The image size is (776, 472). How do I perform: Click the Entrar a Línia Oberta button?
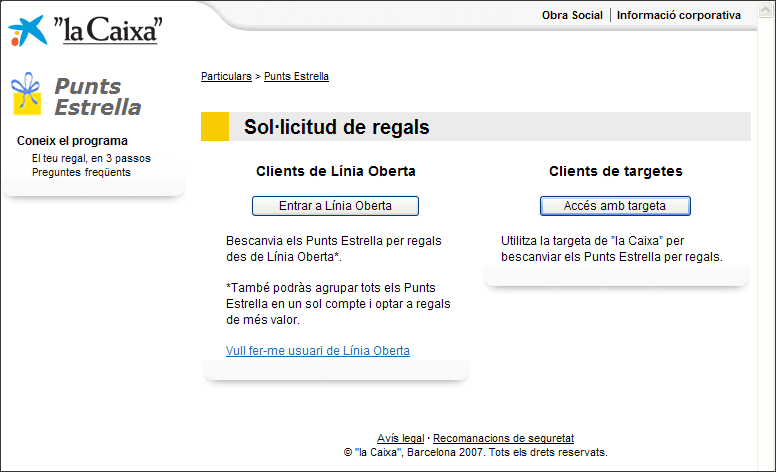[336, 206]
